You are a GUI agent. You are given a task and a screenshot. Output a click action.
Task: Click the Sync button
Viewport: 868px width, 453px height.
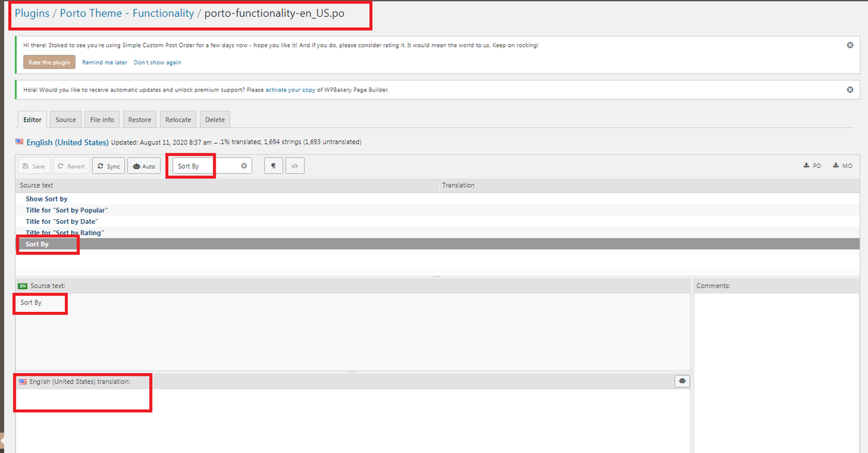pos(108,166)
